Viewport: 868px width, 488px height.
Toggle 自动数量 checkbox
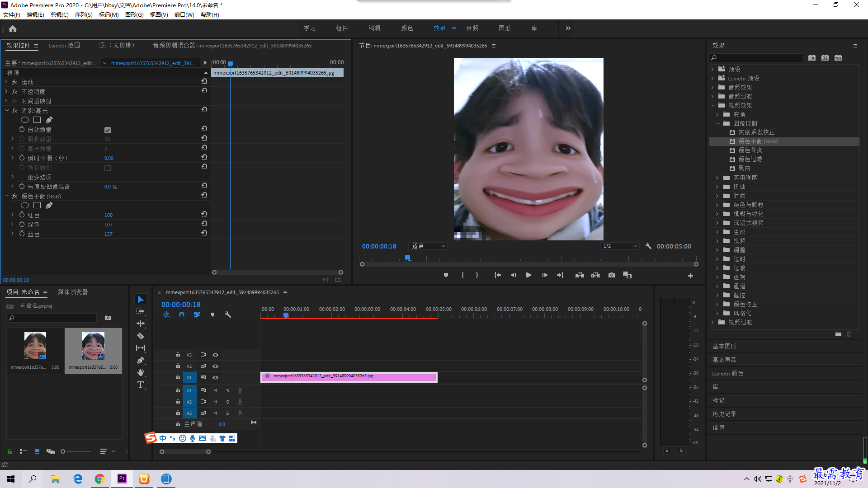point(108,130)
